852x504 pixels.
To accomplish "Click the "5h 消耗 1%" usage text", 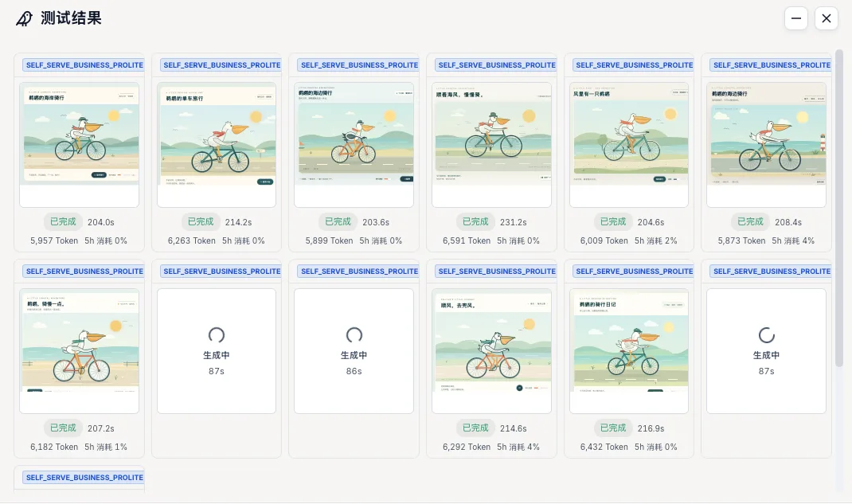I will [106, 447].
